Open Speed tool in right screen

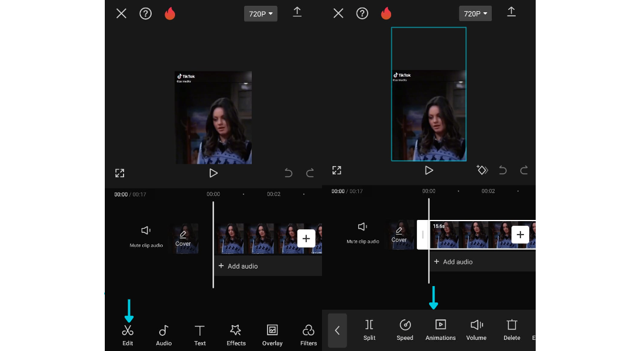pyautogui.click(x=405, y=330)
